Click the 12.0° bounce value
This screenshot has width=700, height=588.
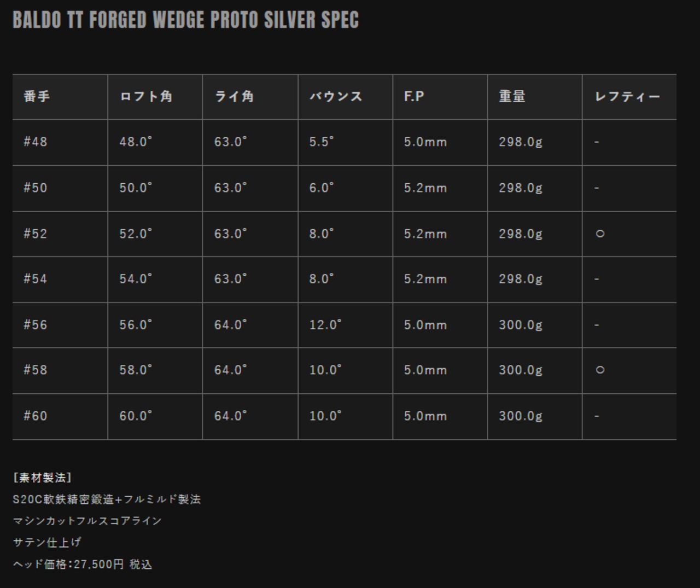coord(325,325)
